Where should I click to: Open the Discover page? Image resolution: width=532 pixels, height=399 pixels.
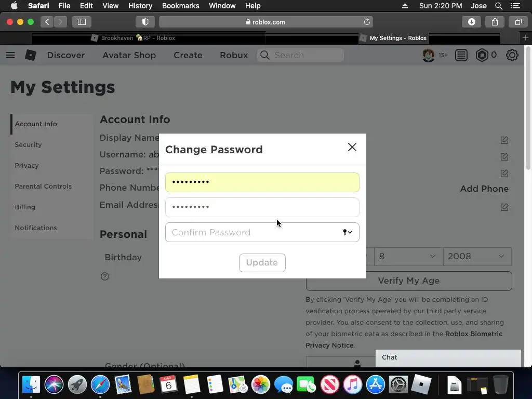[66, 55]
